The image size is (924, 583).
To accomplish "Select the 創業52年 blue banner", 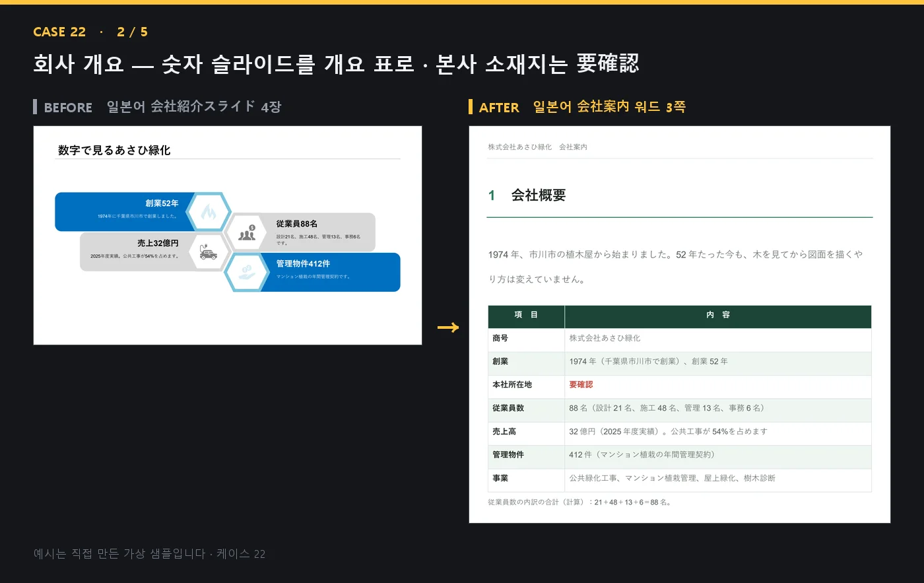I will pyautogui.click(x=125, y=211).
